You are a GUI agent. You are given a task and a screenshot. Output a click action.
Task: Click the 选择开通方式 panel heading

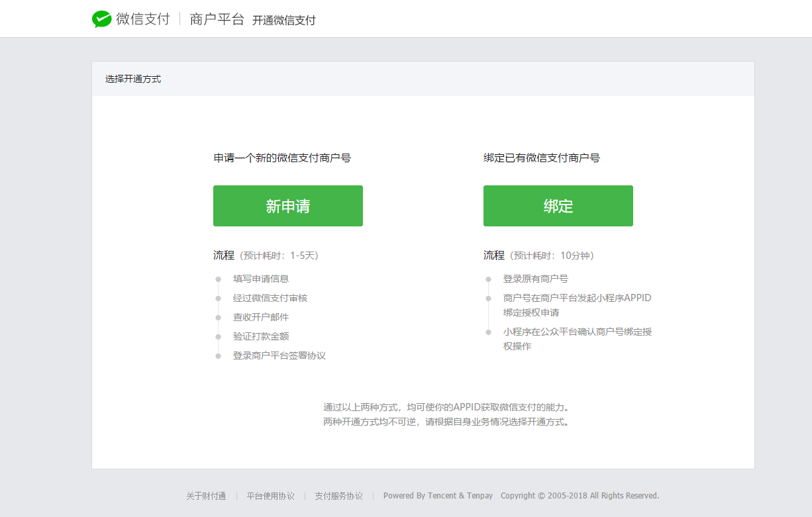click(132, 79)
